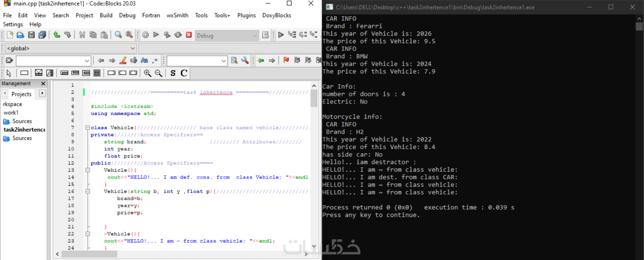Toggle Match Case search option icon
The width and height of the screenshot is (644, 260).
point(144,61)
